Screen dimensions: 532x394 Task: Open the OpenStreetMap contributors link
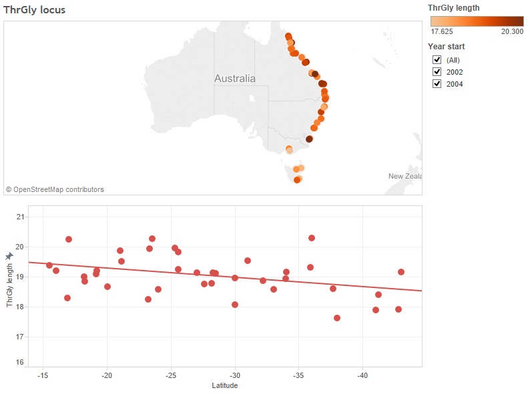55,189
